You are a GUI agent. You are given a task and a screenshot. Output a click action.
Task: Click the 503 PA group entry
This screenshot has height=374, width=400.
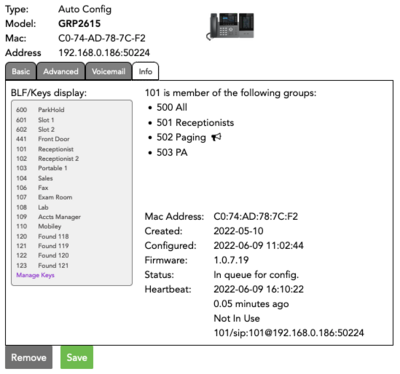[x=172, y=153]
